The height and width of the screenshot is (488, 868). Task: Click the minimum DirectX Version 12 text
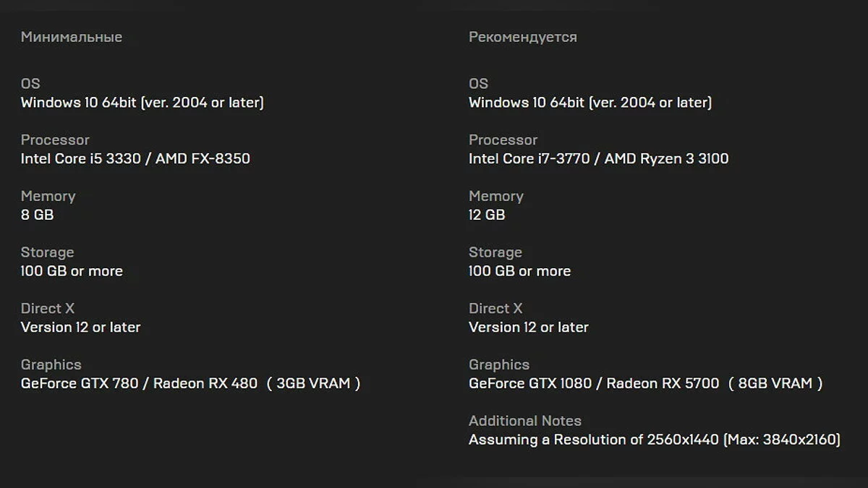[x=80, y=327]
